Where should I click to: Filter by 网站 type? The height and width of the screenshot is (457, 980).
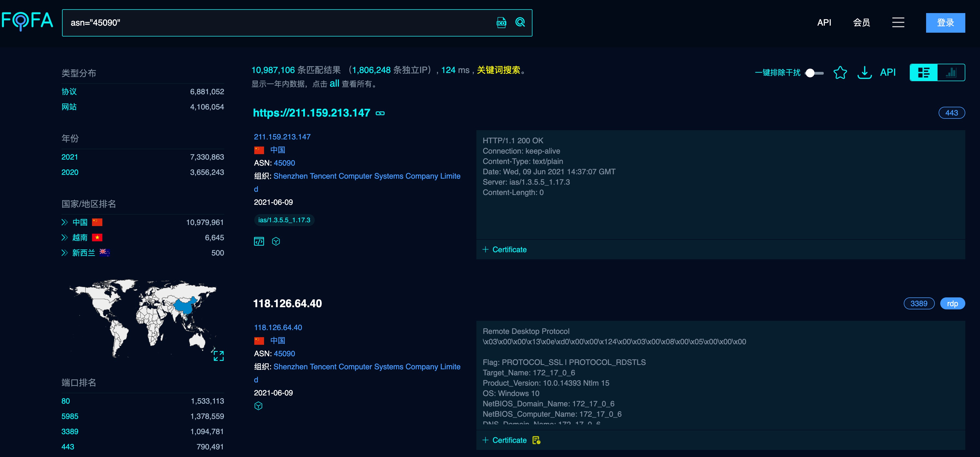point(69,107)
